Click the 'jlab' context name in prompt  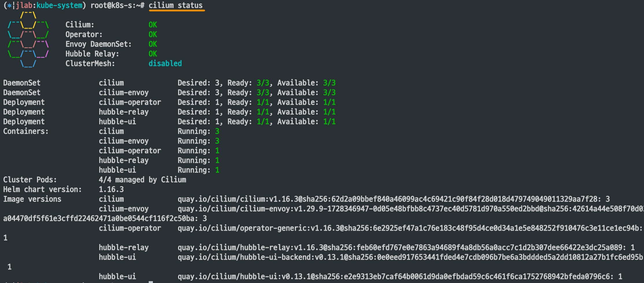click(x=24, y=5)
